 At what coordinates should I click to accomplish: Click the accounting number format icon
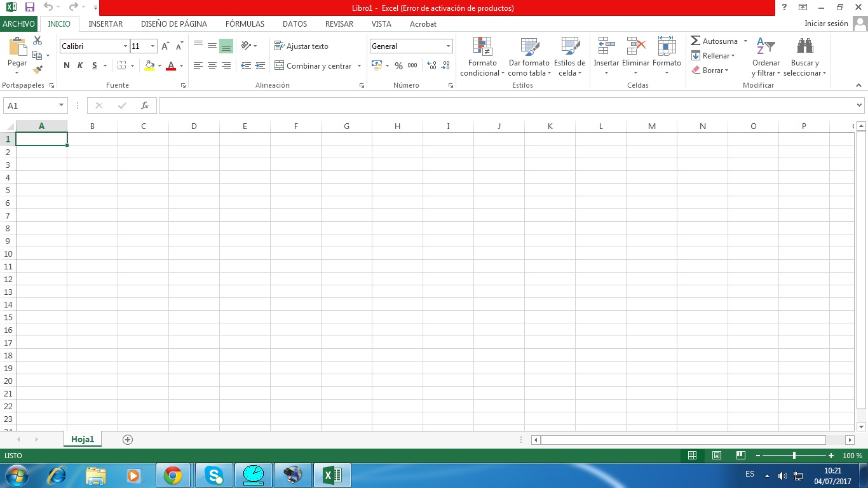click(x=377, y=65)
